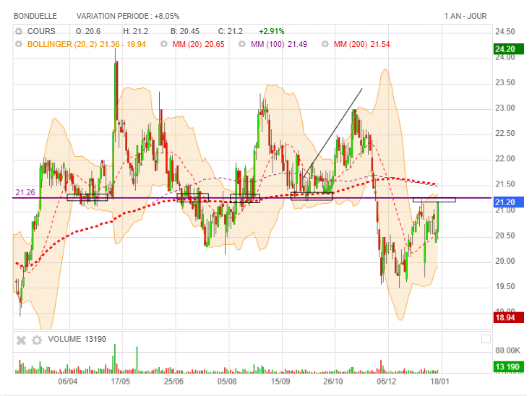This screenshot has width=532, height=396.
Task: Click the 1 AN - JOUR period label
Action: pos(465,16)
